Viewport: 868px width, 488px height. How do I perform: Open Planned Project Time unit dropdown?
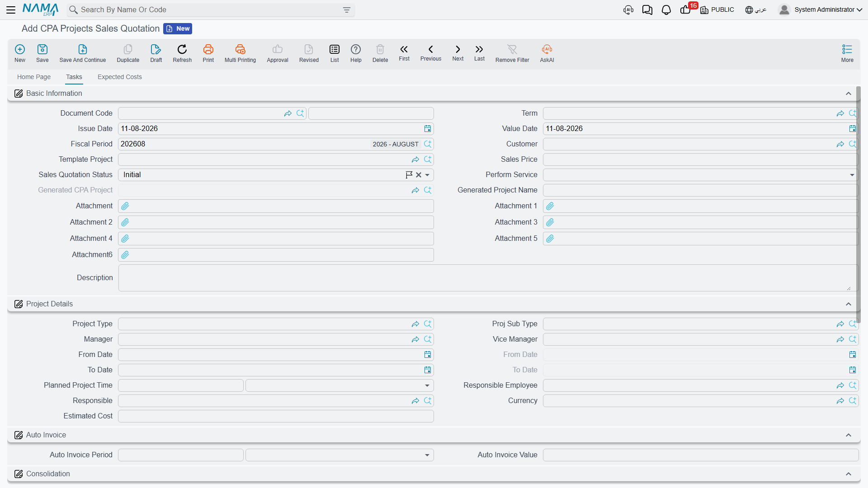click(427, 385)
